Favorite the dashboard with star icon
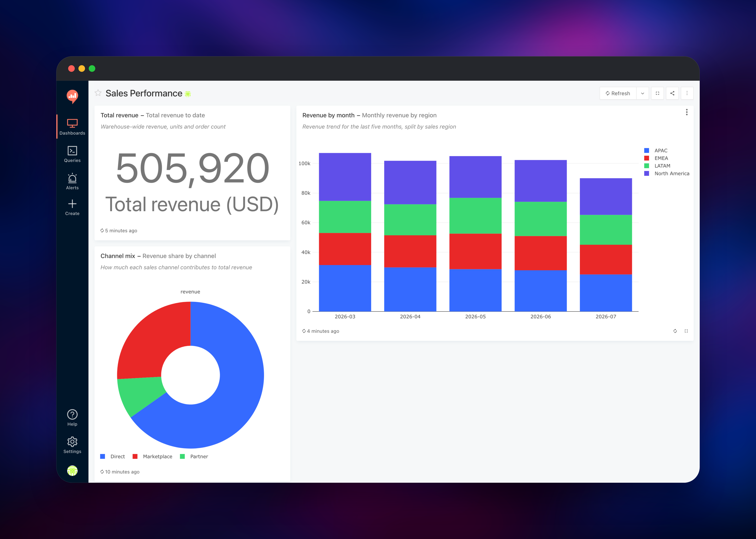The image size is (756, 539). [x=98, y=93]
